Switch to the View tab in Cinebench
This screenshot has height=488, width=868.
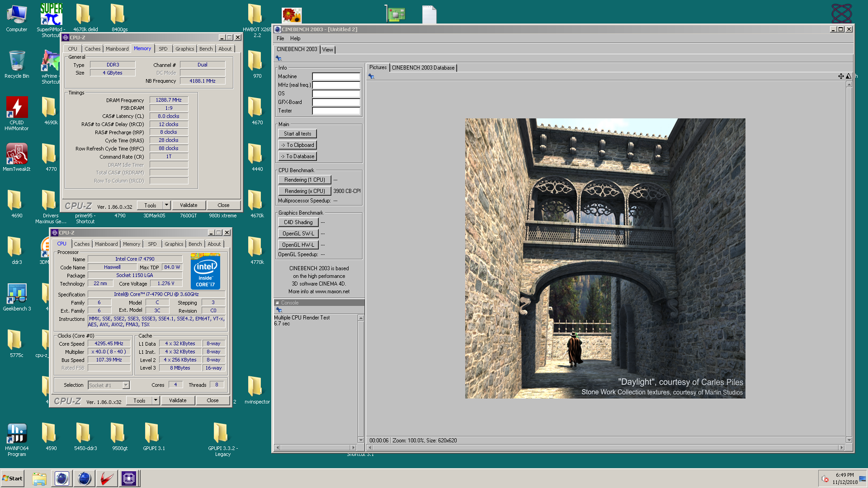pyautogui.click(x=328, y=50)
